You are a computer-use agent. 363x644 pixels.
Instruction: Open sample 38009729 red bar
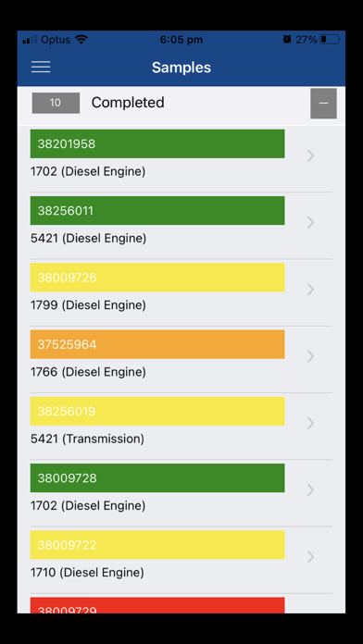point(157,605)
